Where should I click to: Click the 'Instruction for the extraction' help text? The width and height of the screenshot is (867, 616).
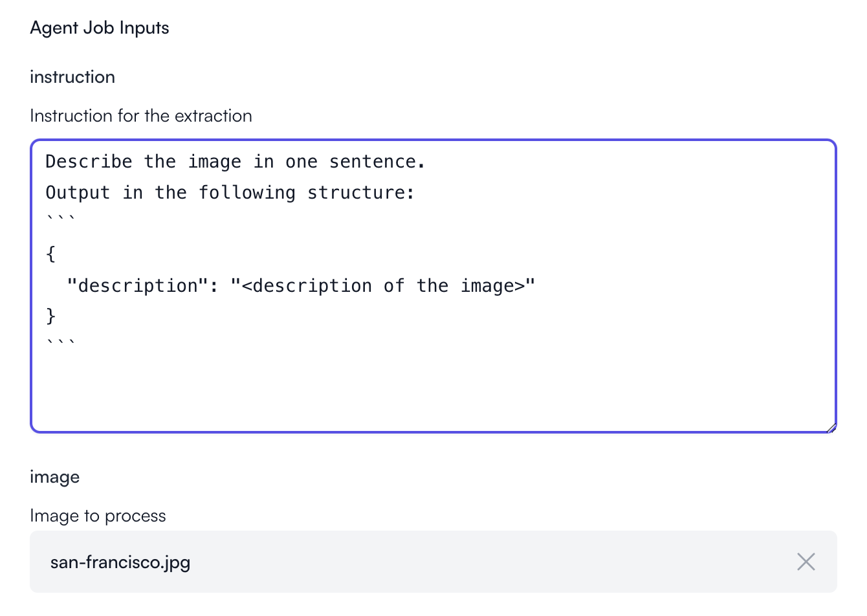click(x=141, y=116)
